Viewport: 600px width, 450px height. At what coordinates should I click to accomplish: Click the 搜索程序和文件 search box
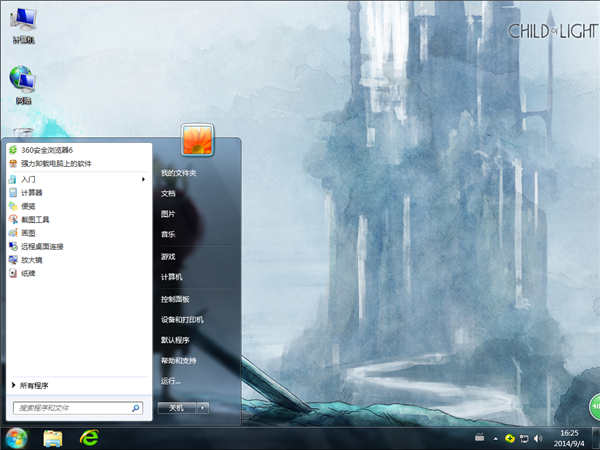tap(70, 408)
